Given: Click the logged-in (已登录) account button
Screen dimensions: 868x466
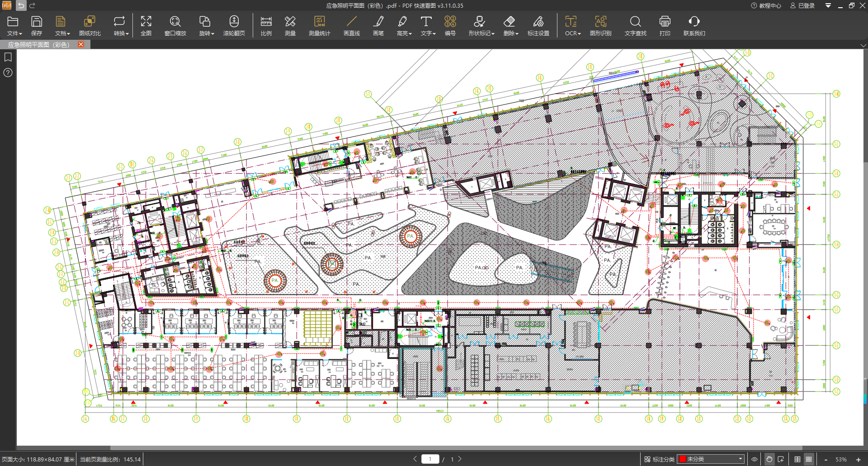Looking at the screenshot, I should click(x=802, y=5).
